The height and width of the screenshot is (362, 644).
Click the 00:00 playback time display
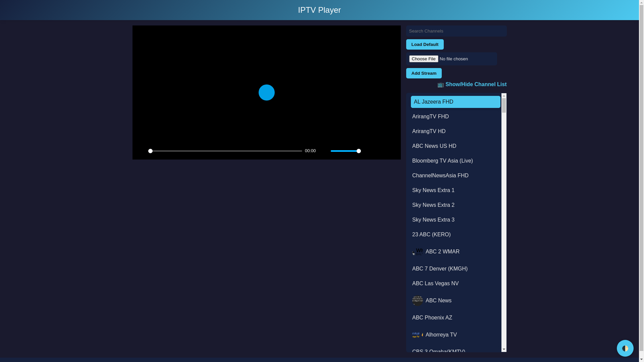(x=310, y=151)
